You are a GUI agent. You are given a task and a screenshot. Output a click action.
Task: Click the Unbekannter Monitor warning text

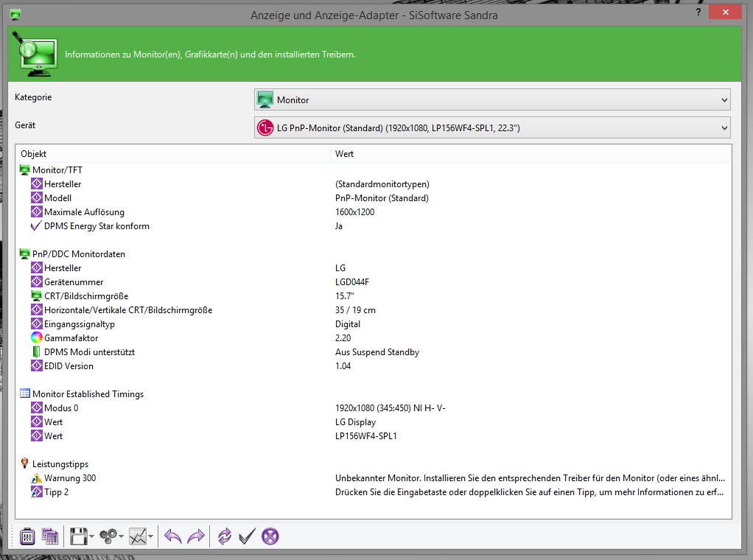click(x=530, y=478)
